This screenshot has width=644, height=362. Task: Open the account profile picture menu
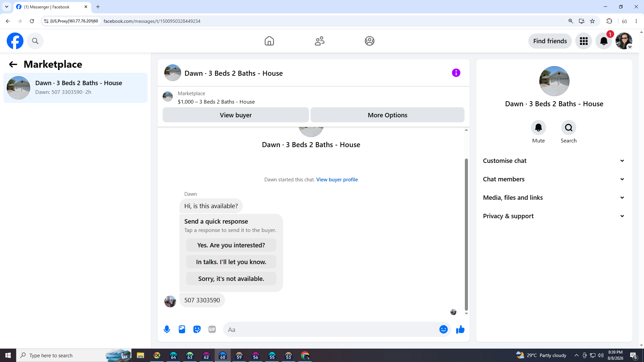(624, 41)
